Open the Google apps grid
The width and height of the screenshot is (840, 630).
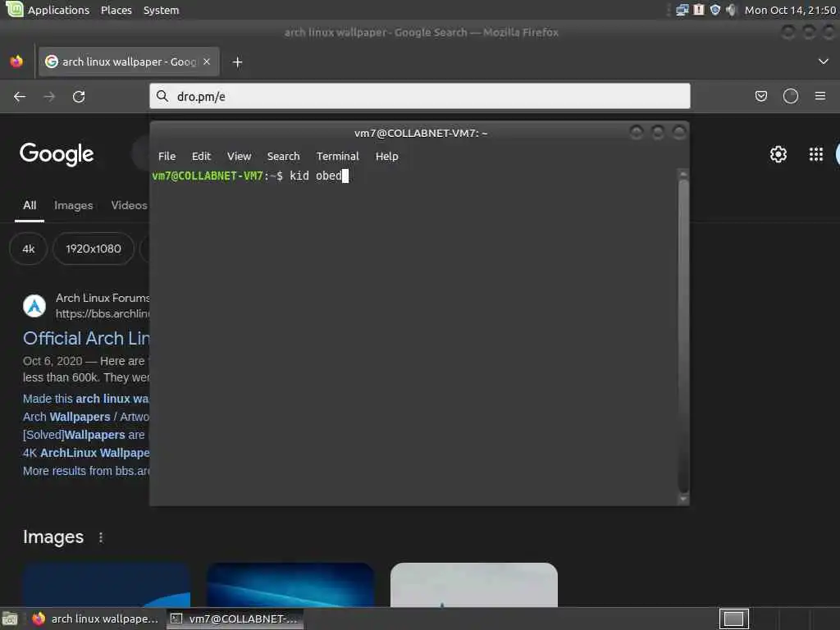point(815,154)
